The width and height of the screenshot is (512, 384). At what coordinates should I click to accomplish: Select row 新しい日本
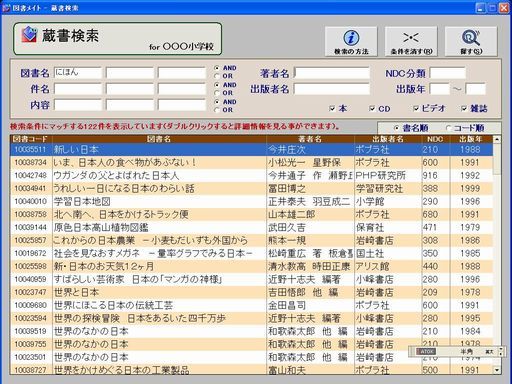tap(251, 150)
